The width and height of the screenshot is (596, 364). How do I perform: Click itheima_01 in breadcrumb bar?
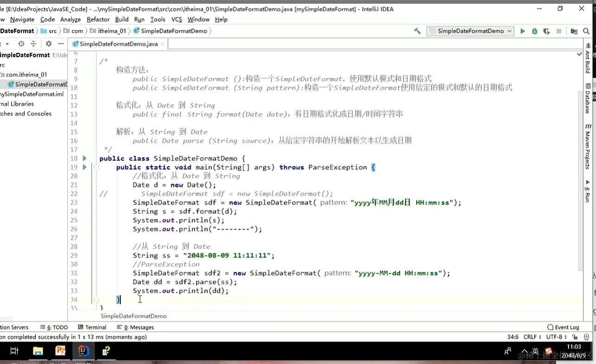point(108,31)
